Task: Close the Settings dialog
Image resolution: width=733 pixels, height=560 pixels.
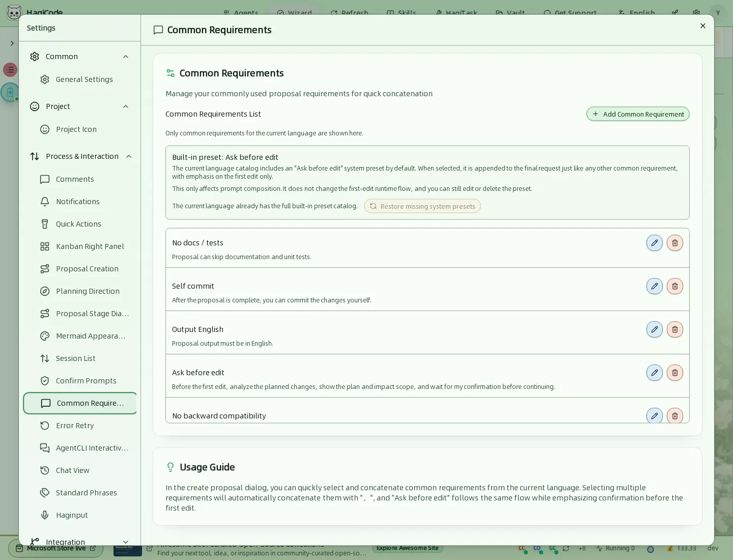Action: pos(703,26)
